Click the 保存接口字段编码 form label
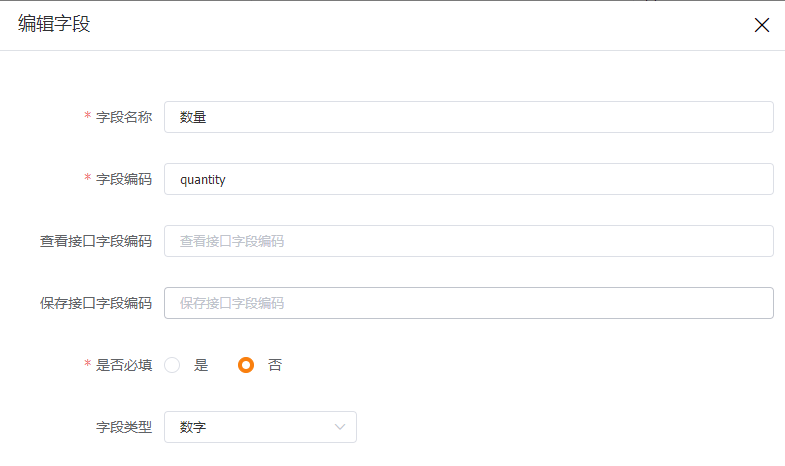This screenshot has height=466, width=785. click(96, 303)
